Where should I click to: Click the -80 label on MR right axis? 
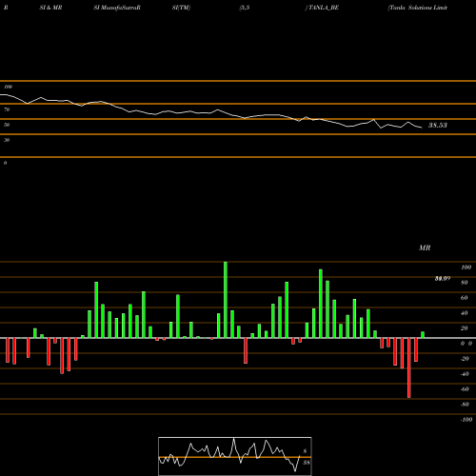[x=465, y=405]
